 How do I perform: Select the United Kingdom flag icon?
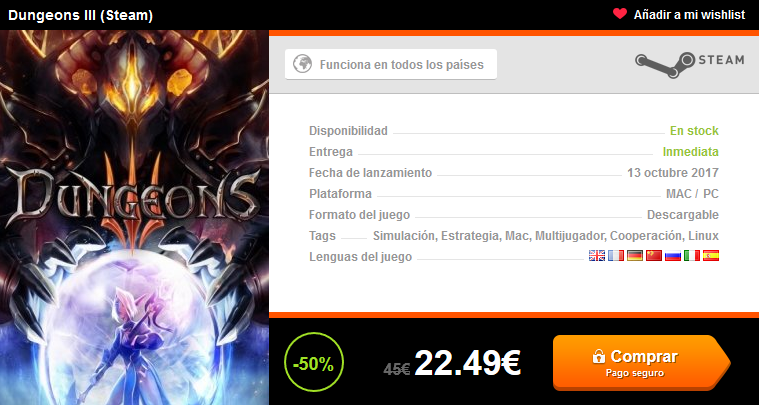(597, 255)
